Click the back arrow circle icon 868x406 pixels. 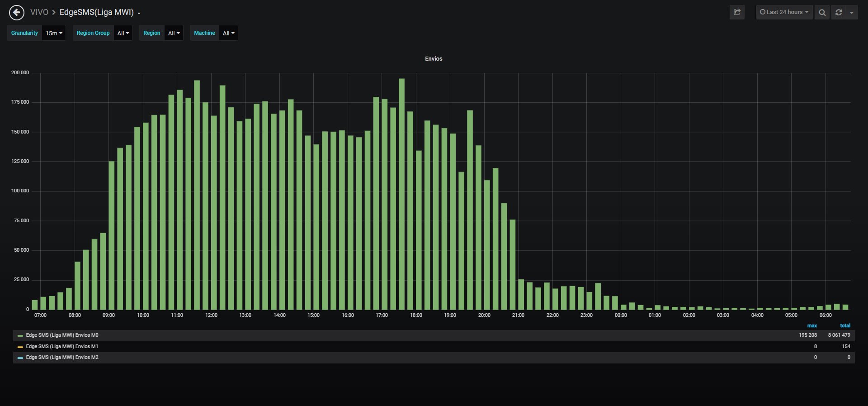tap(17, 13)
